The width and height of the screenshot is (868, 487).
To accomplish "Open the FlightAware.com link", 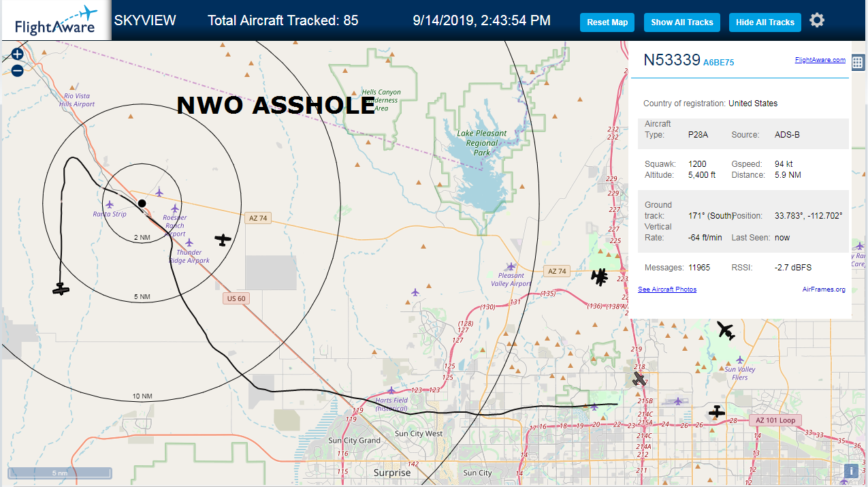I will tap(820, 60).
